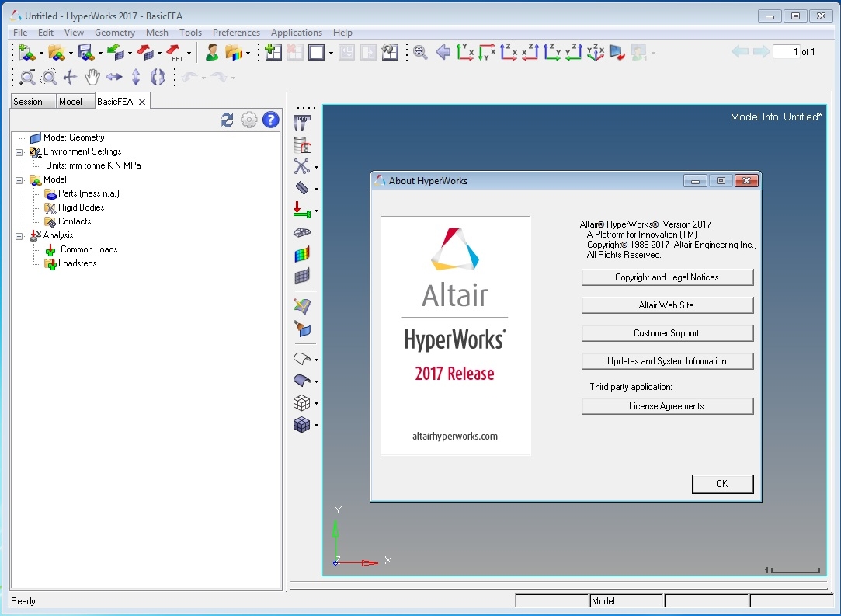Select the Contacts tree item
The width and height of the screenshot is (841, 616).
coord(75,221)
